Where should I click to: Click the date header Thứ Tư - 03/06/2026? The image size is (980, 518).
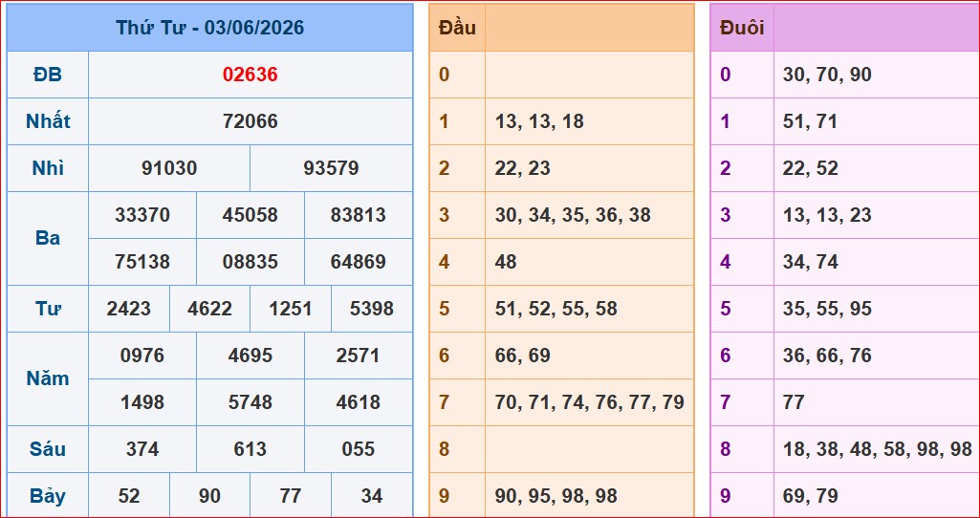point(210,28)
